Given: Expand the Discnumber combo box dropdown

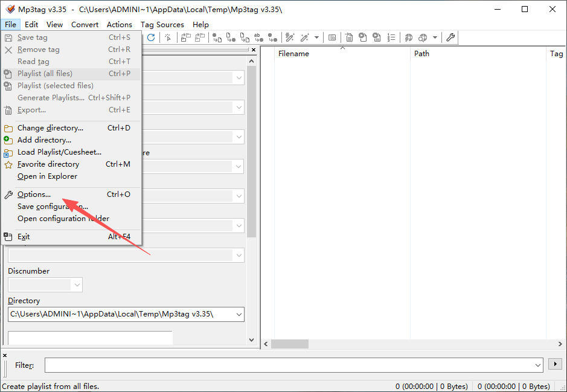Looking at the screenshot, I should 77,285.
